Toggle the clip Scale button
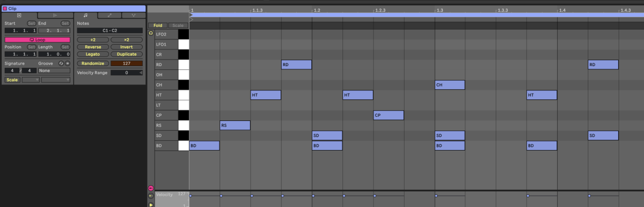Image resolution: width=644 pixels, height=207 pixels. pyautogui.click(x=12, y=80)
